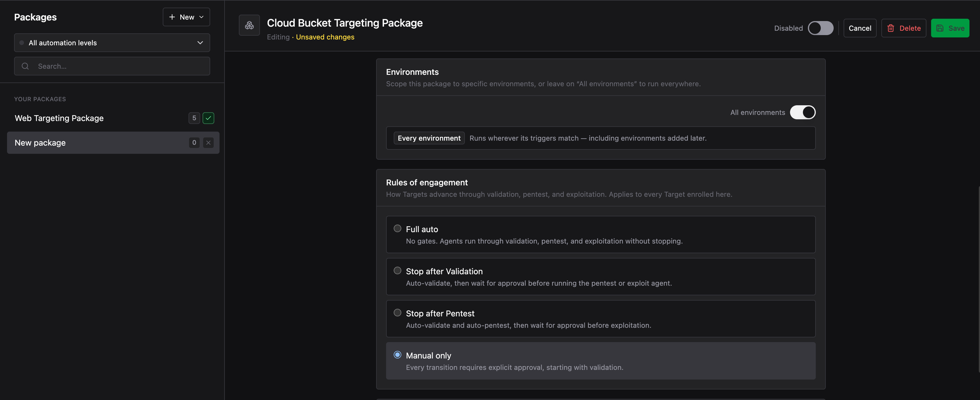Click the YOUR PACKAGES section label
The width and height of the screenshot is (980, 400).
coord(40,99)
